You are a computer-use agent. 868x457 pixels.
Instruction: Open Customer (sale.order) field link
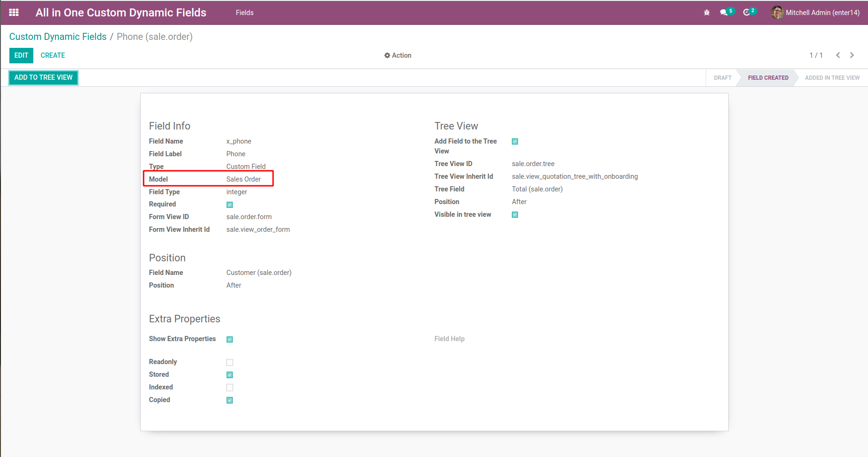[259, 273]
